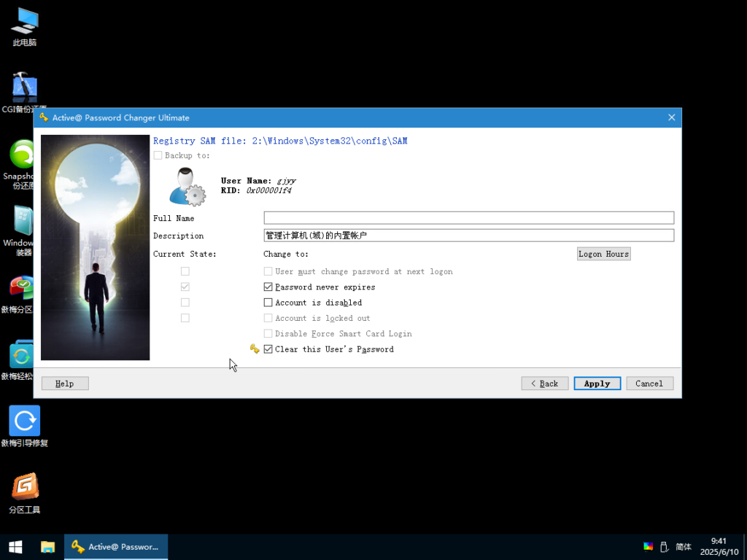The image size is (747, 560).
Task: Click the RID value 0x000001f4
Action: coord(268,190)
